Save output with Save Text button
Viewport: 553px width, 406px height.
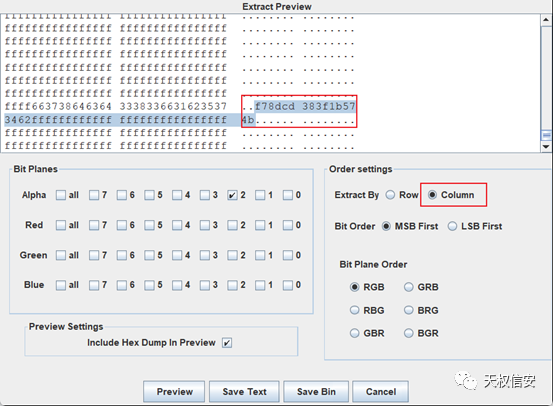(244, 392)
